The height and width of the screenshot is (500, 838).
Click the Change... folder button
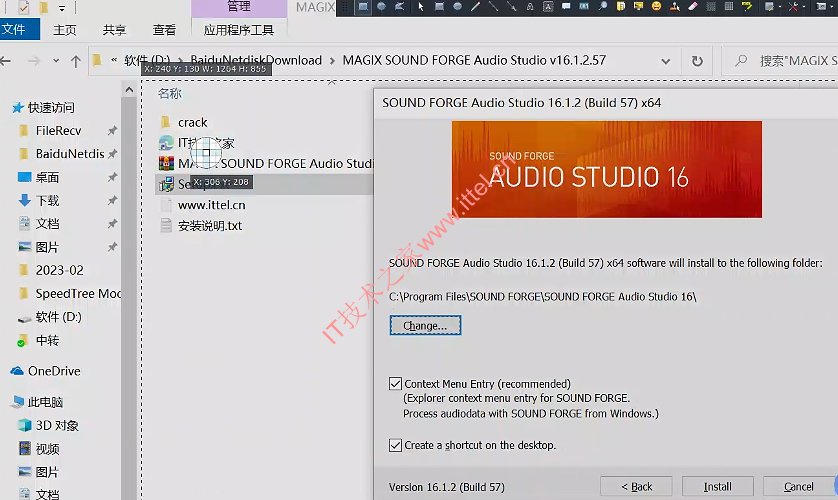pyautogui.click(x=425, y=325)
